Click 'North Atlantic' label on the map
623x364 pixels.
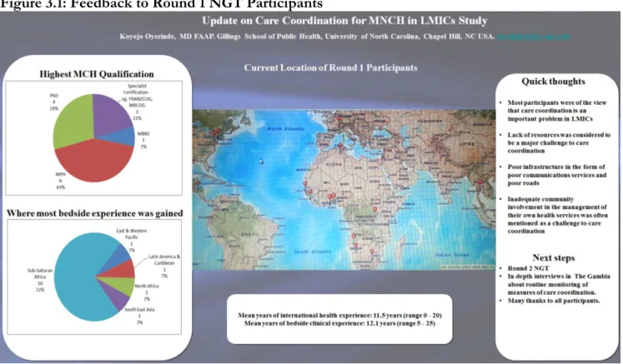286,129
